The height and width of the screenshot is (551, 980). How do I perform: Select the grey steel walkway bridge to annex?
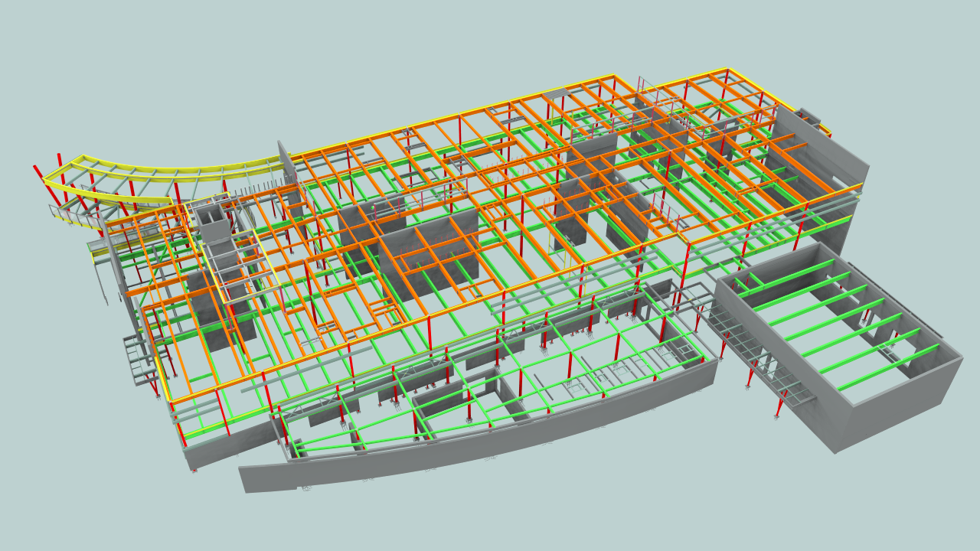coord(754,348)
